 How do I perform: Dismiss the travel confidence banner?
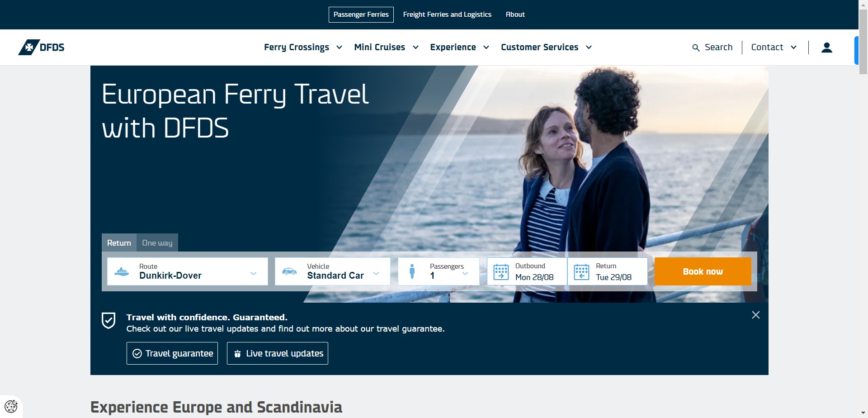pyautogui.click(x=755, y=315)
